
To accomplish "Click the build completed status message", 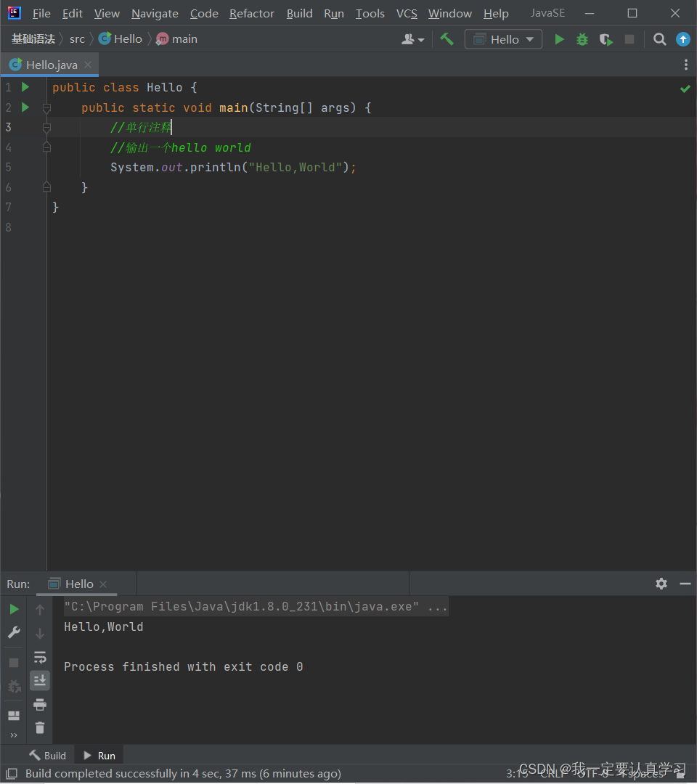I will [x=183, y=774].
